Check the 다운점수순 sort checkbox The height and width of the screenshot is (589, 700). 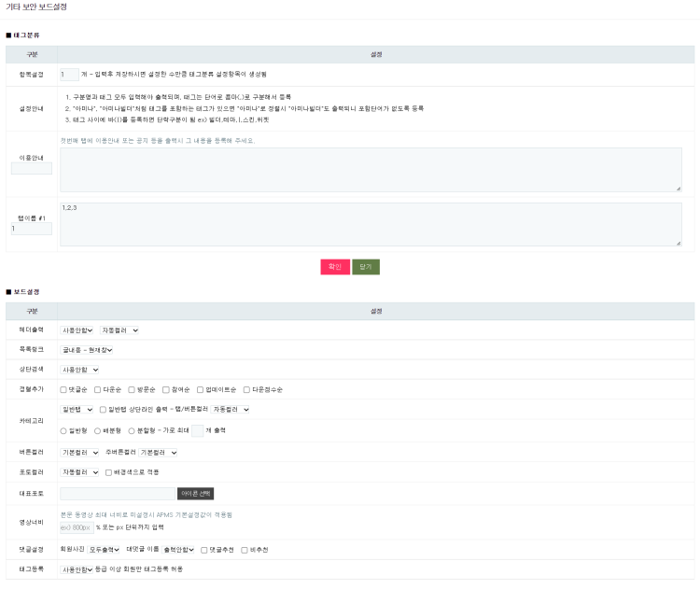tap(246, 390)
